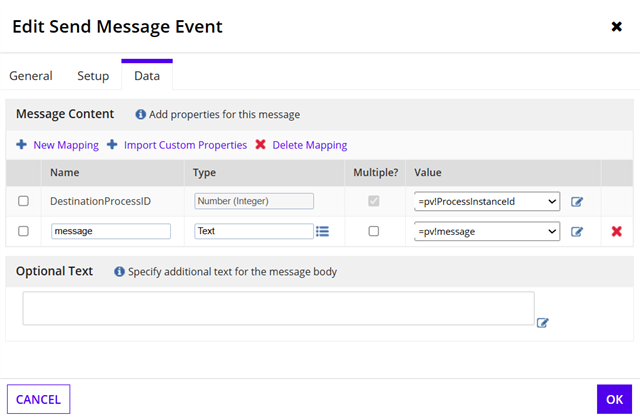Click Import Custom Properties link
Viewport: 640px width, 418px height.
coord(177,145)
